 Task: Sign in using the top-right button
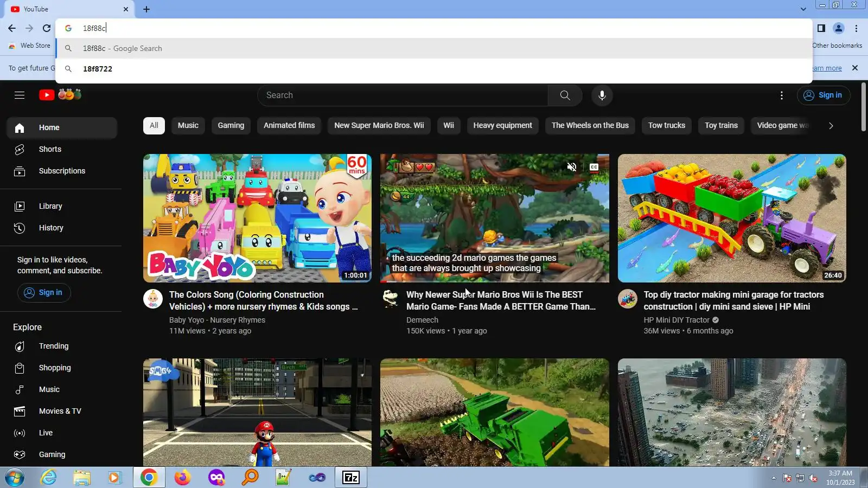click(x=824, y=95)
